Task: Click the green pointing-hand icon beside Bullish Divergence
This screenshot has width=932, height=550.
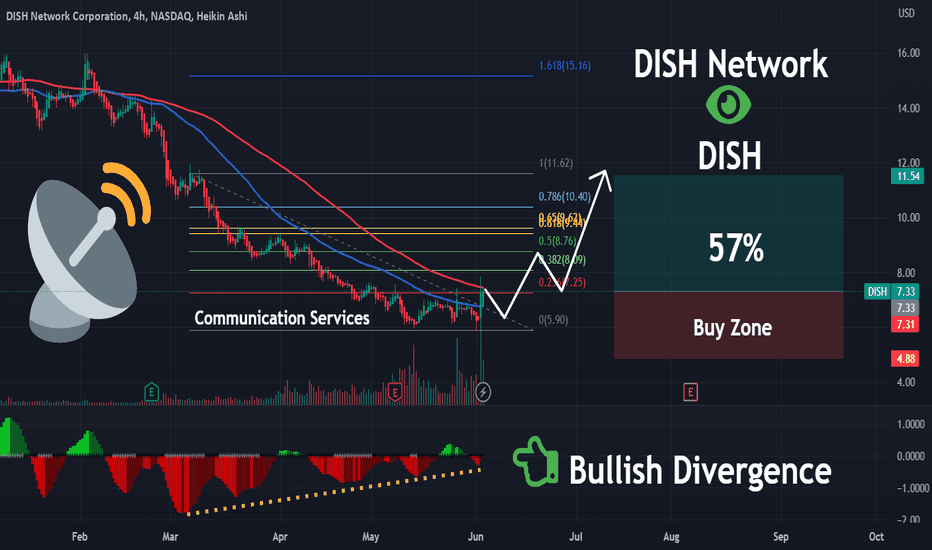Action: pos(536,461)
